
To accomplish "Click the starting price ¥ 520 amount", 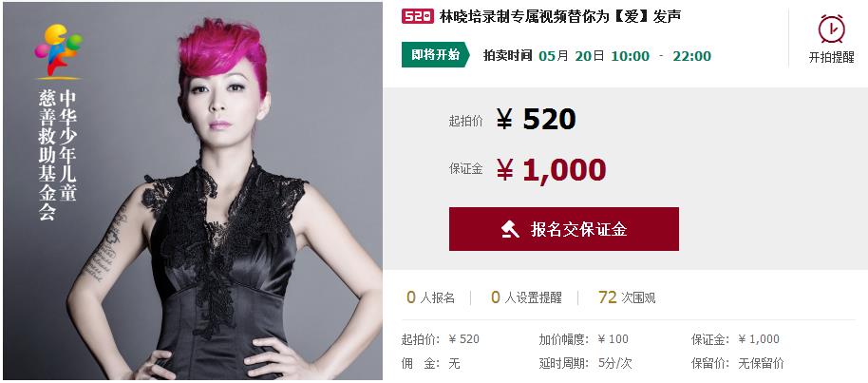I will (537, 119).
